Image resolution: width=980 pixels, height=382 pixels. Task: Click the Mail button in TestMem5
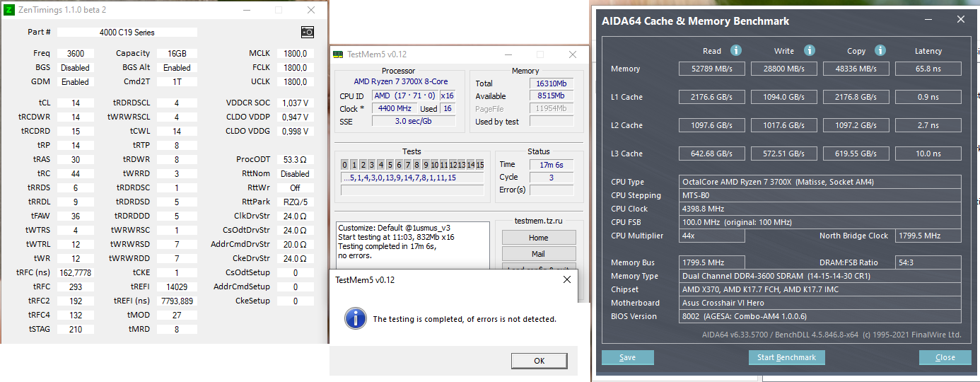pos(538,254)
